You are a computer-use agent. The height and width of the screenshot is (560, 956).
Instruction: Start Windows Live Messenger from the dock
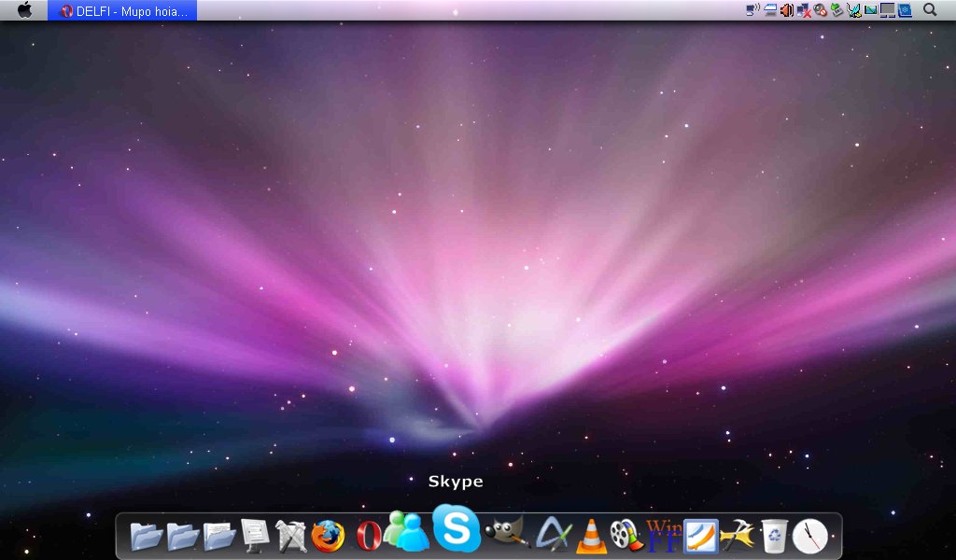pyautogui.click(x=406, y=533)
